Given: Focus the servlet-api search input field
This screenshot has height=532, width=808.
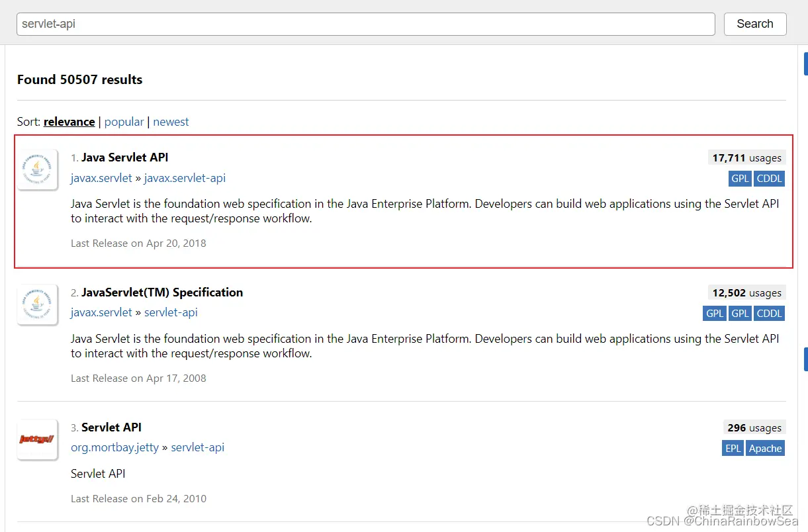Looking at the screenshot, I should click(366, 24).
